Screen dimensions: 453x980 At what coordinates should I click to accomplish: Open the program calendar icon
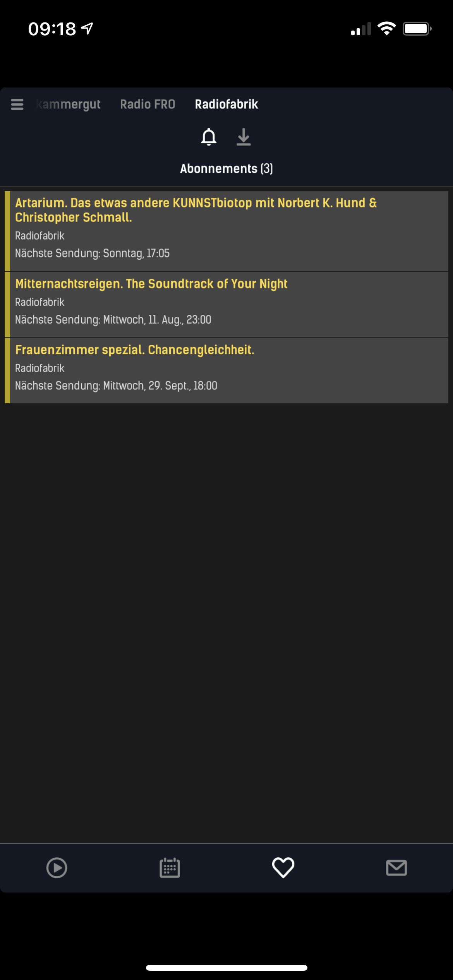tap(170, 868)
